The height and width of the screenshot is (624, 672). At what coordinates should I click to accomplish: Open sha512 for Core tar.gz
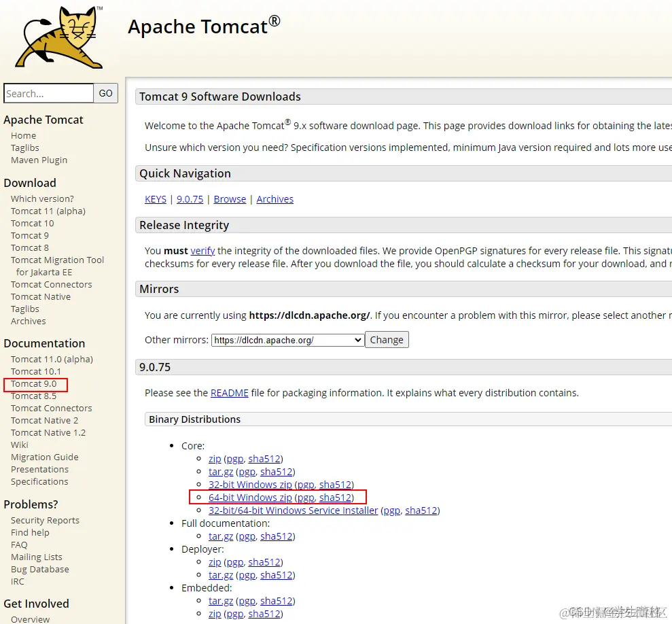click(x=277, y=471)
